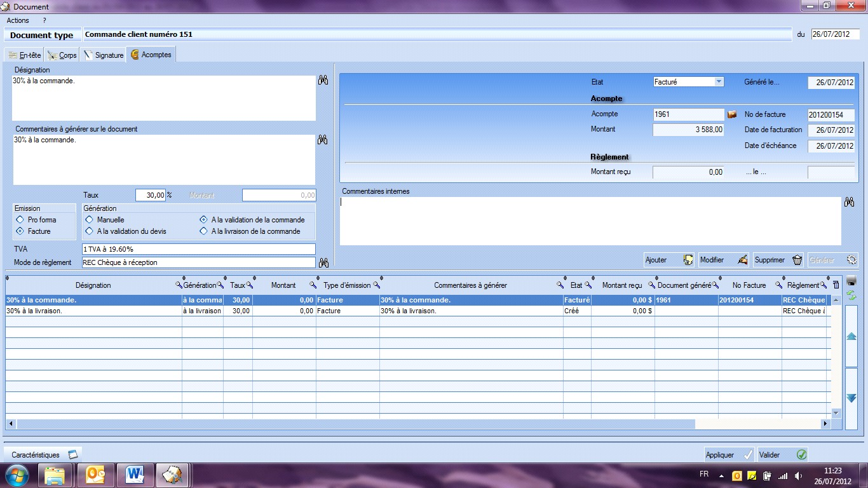Click the magnifier filter icon on Règlement column
868x488 pixels.
822,285
